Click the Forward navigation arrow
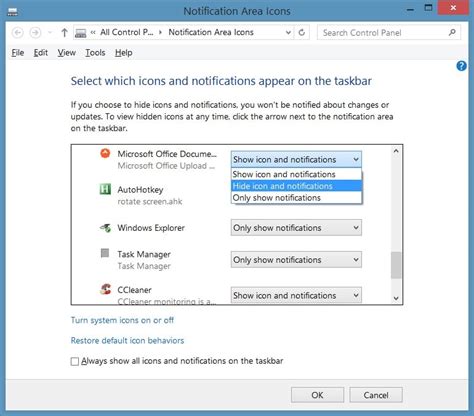The image size is (474, 416). (x=35, y=33)
